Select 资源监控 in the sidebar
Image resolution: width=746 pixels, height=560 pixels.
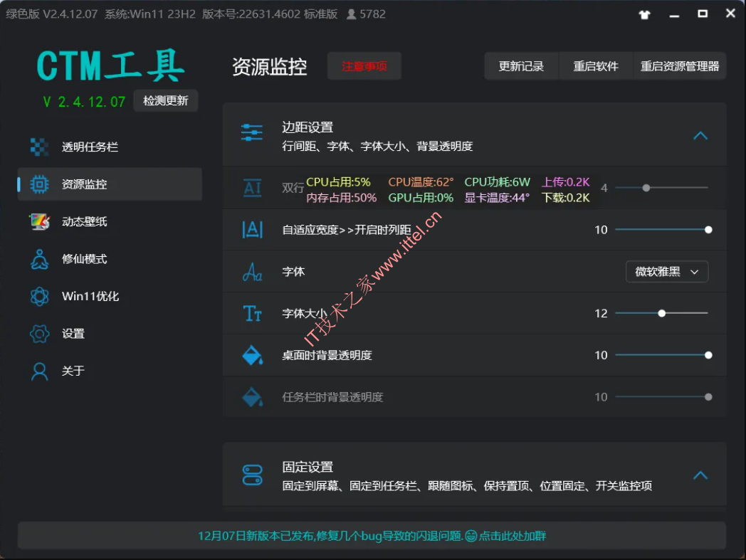[110, 184]
